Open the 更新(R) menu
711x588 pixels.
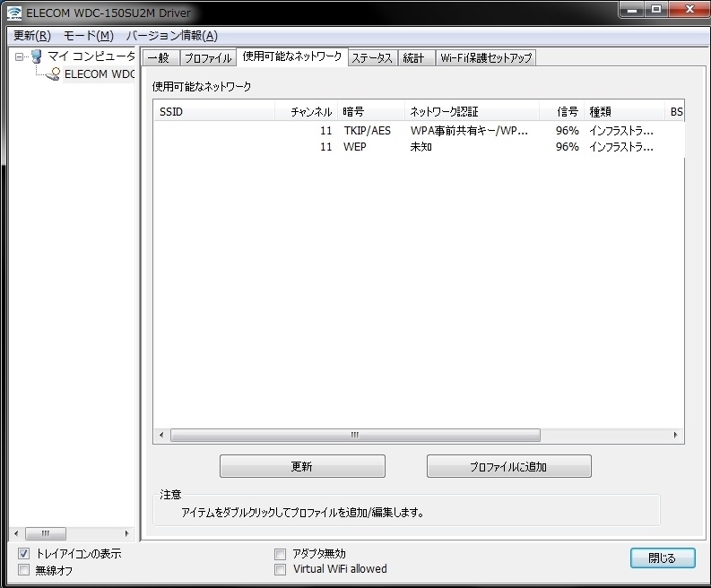(31, 35)
